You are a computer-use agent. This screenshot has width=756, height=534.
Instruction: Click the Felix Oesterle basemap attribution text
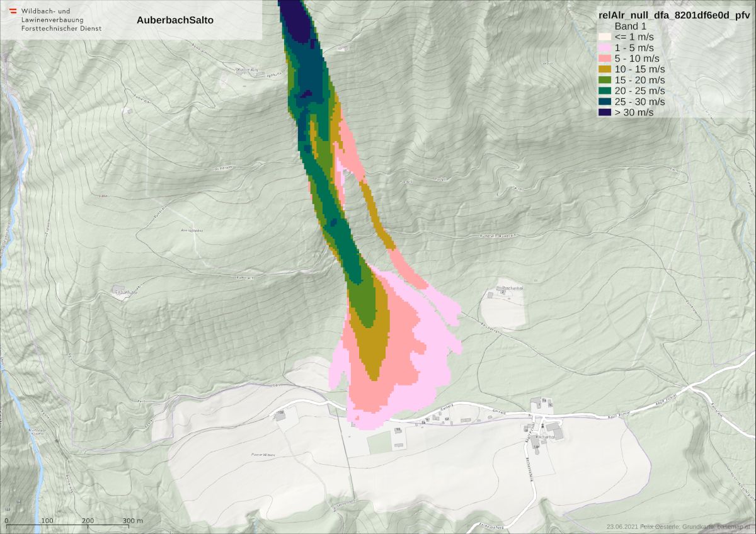(x=678, y=526)
